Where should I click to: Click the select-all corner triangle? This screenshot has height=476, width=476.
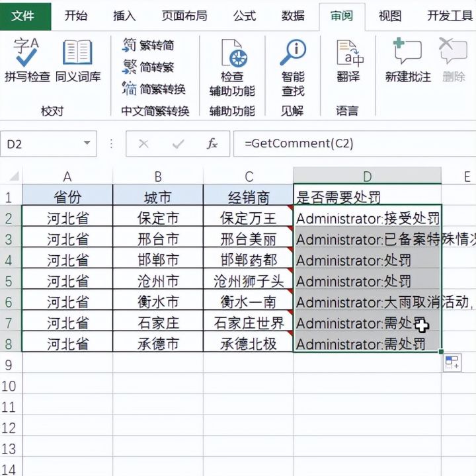[x=13, y=176]
